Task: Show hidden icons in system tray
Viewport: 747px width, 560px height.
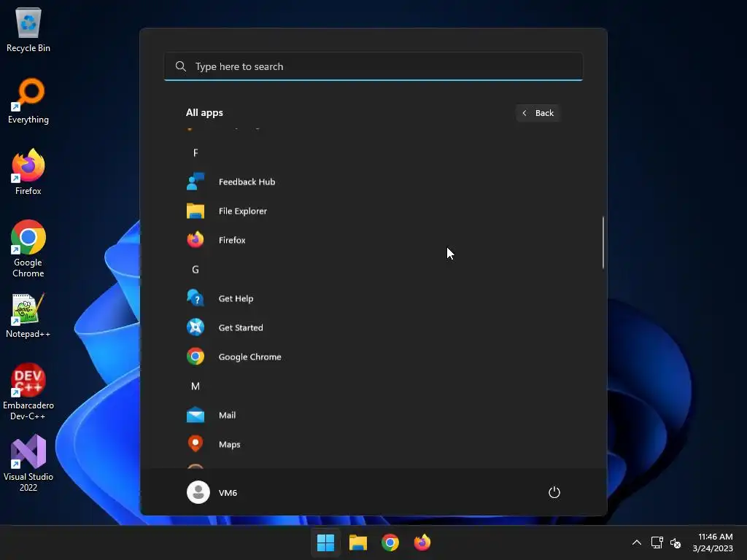Action: [636, 542]
